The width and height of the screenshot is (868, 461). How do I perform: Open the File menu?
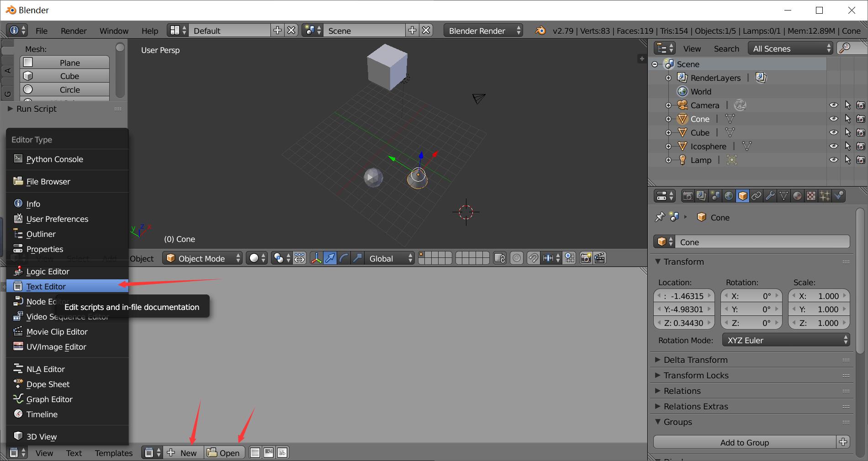point(42,31)
